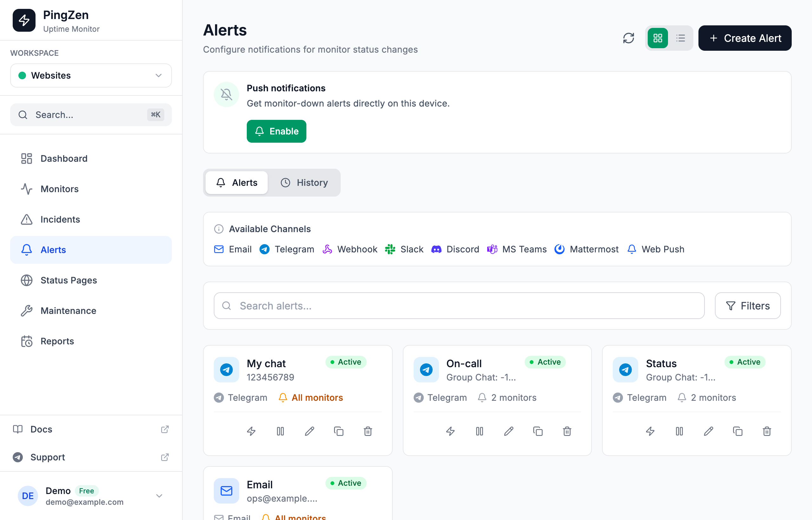Switch to the History tab

point(304,182)
